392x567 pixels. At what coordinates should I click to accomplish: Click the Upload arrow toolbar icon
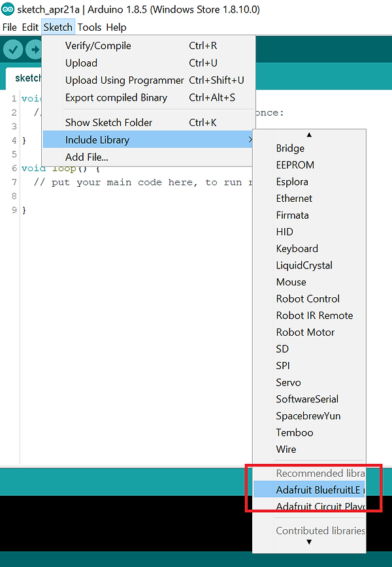34,49
